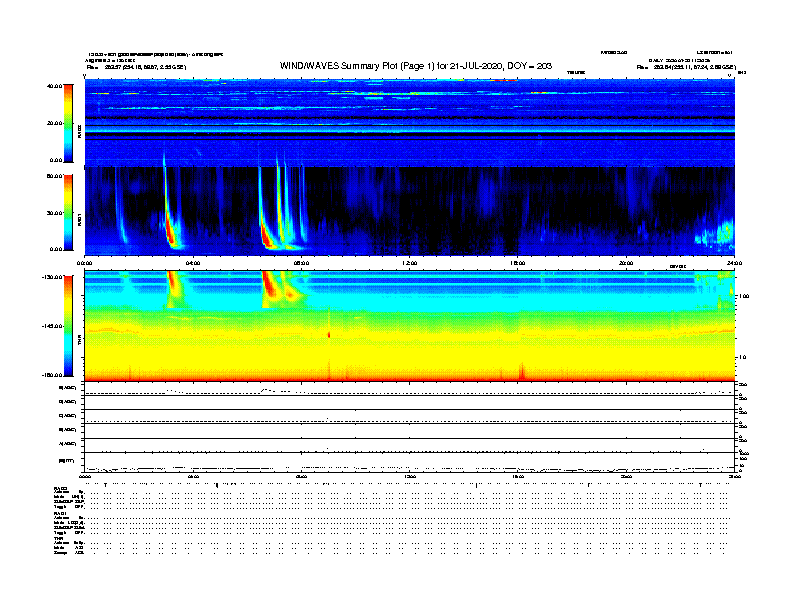Image resolution: width=792 pixels, height=612 pixels.
Task: Click the RAD1 spectrogram color scale bar
Action: pos(68,213)
